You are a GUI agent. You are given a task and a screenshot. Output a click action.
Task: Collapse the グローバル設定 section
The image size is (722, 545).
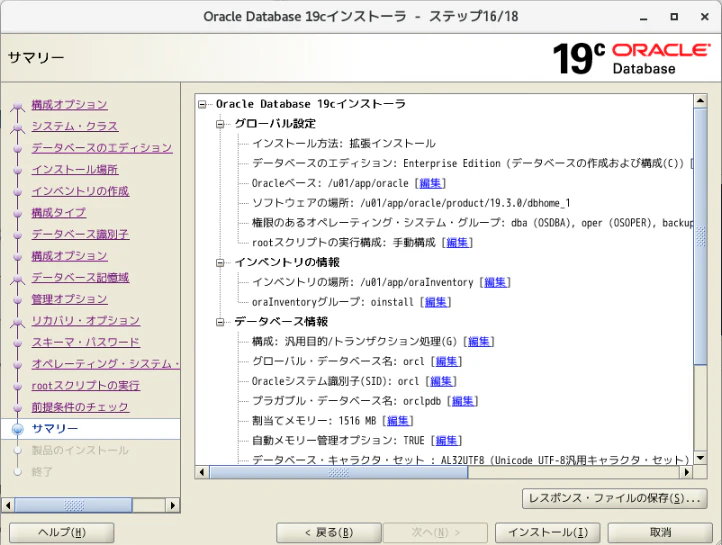220,124
